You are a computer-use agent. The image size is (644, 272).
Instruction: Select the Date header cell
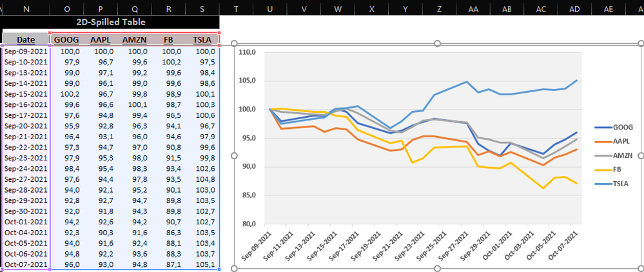click(x=26, y=40)
